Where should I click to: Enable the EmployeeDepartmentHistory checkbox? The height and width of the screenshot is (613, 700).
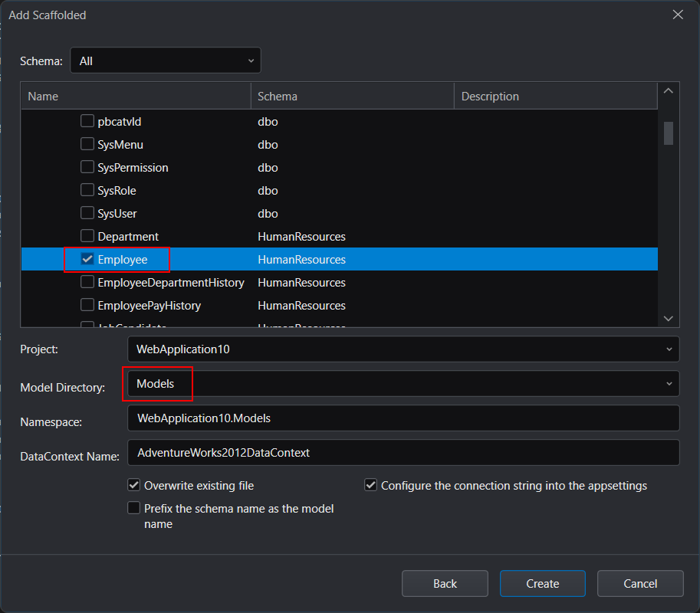[87, 282]
